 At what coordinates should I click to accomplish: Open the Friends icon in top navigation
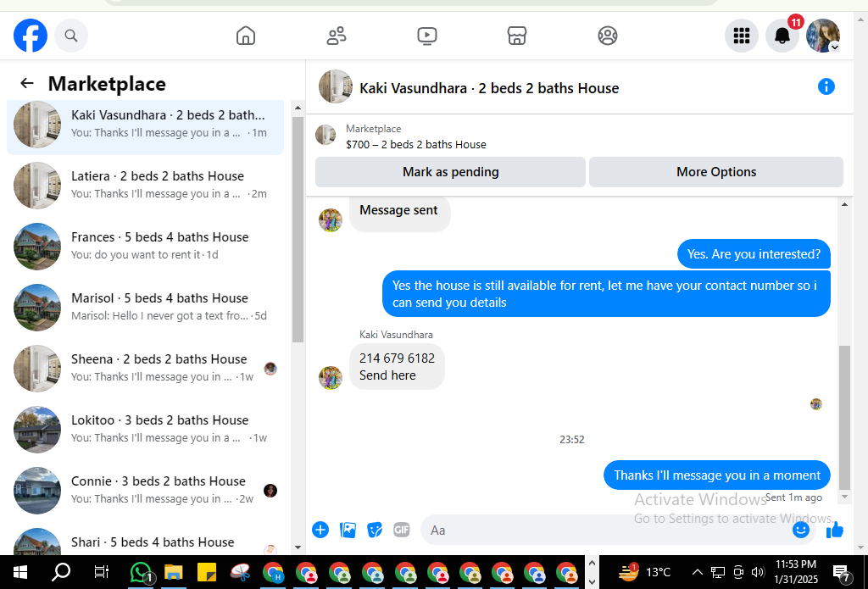click(x=337, y=36)
